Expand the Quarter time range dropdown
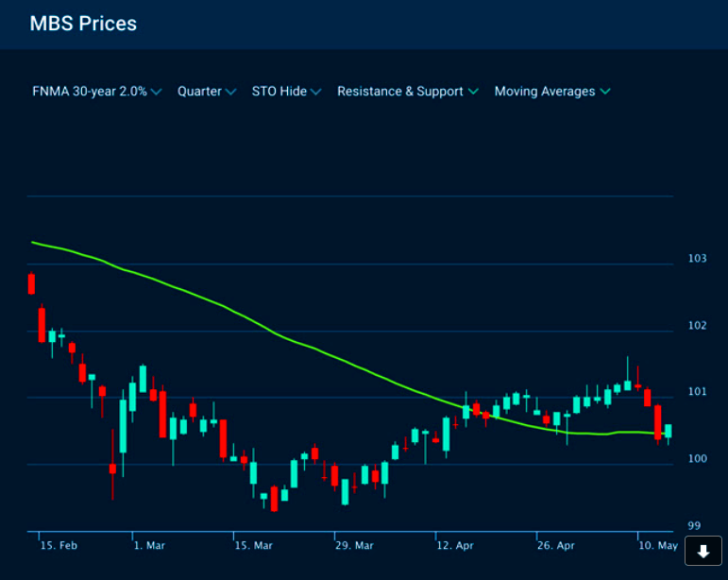728x580 pixels. [x=206, y=92]
